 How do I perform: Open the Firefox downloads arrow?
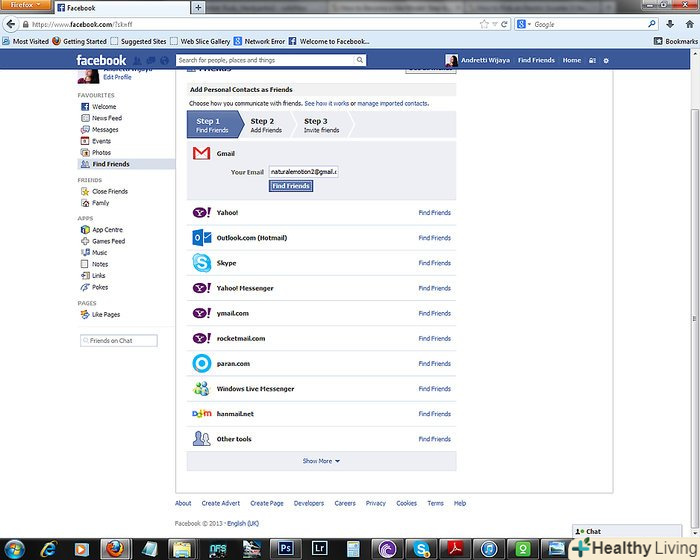[670, 24]
